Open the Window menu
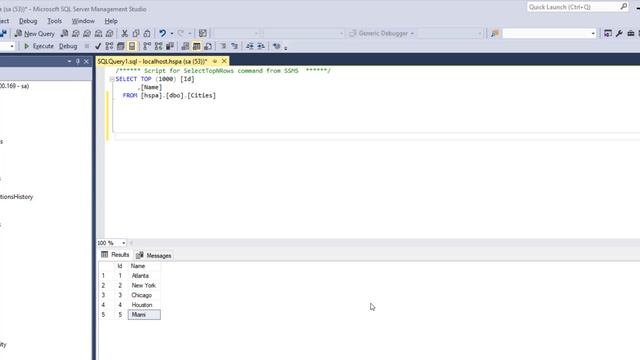The image size is (640, 360). [83, 21]
